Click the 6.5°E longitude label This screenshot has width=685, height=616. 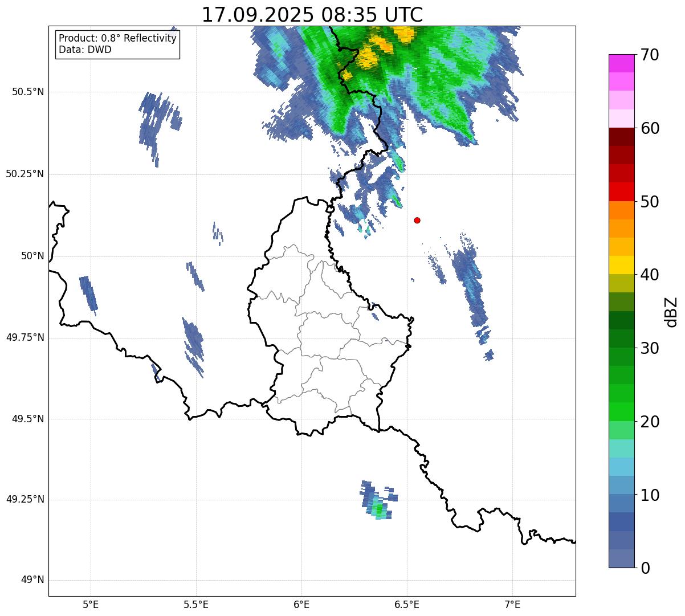click(407, 604)
